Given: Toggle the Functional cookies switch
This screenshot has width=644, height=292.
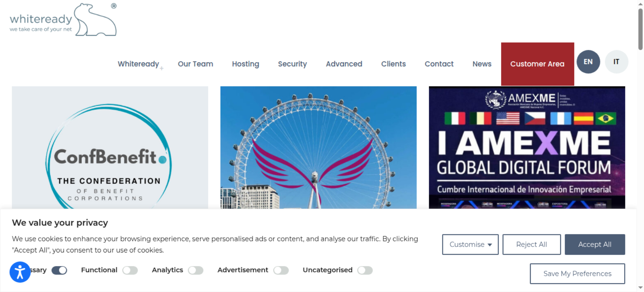Looking at the screenshot, I should [130, 270].
